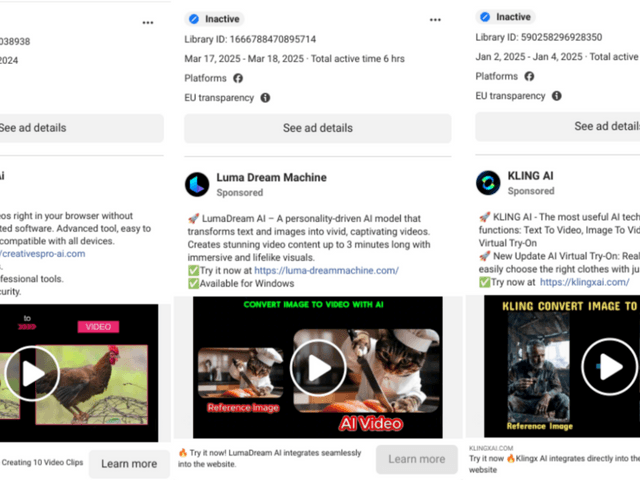
Task: Open the luma-dreammachine.com link
Action: coord(327,270)
